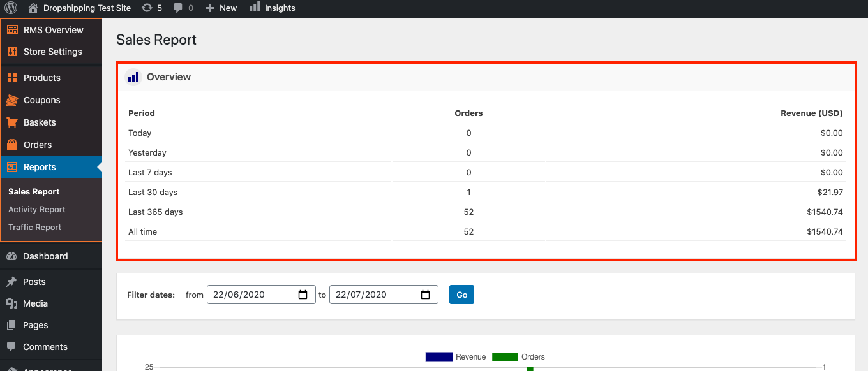Click Insights text in the admin bar
The image size is (868, 371).
(280, 8)
